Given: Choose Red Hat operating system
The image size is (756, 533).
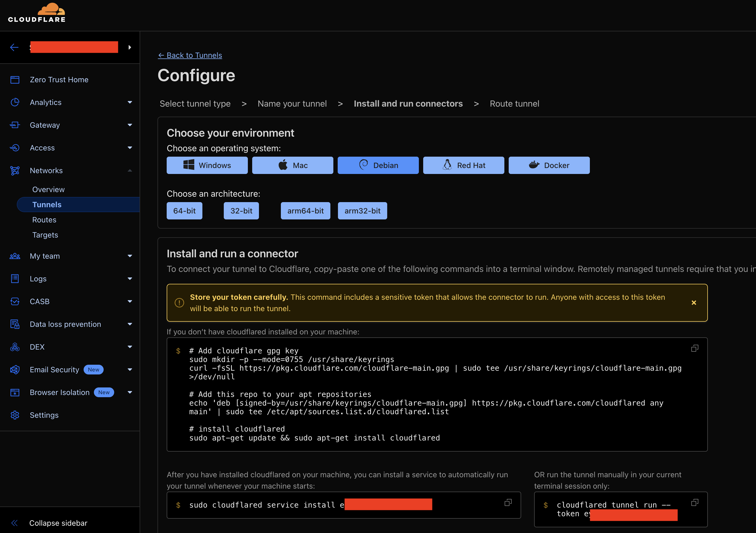Looking at the screenshot, I should [464, 165].
